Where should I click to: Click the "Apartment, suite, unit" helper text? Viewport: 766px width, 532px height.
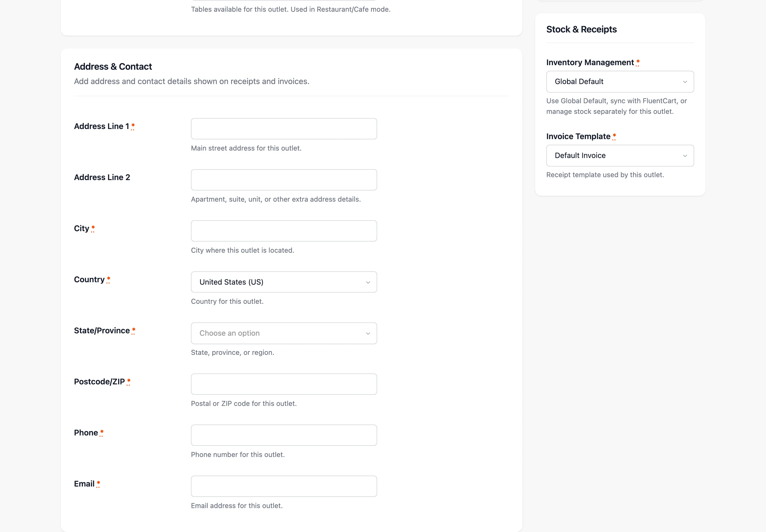tap(276, 199)
